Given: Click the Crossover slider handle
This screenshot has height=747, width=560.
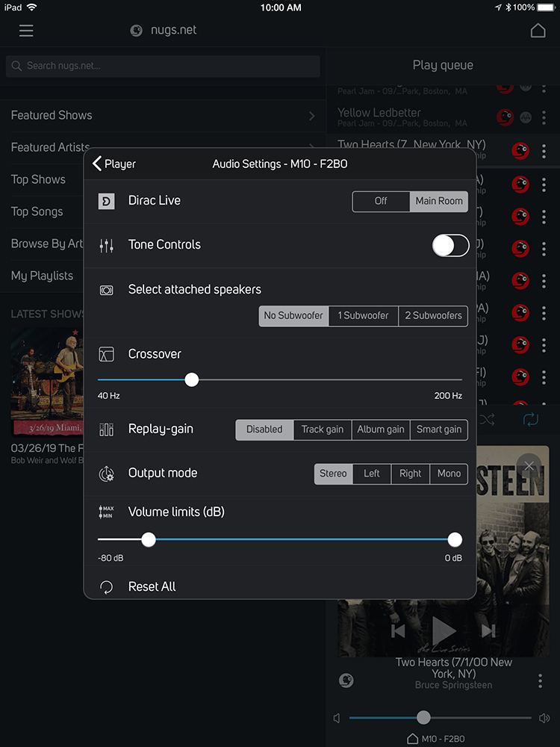Looking at the screenshot, I should 192,379.
